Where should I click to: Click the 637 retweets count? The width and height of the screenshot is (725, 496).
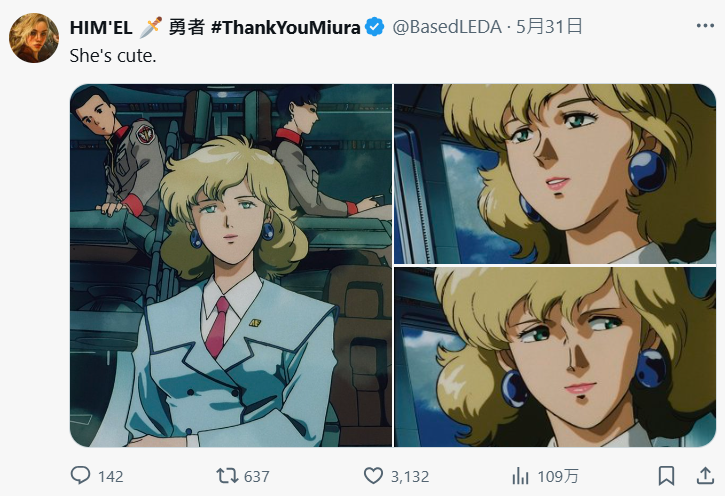[x=256, y=476]
